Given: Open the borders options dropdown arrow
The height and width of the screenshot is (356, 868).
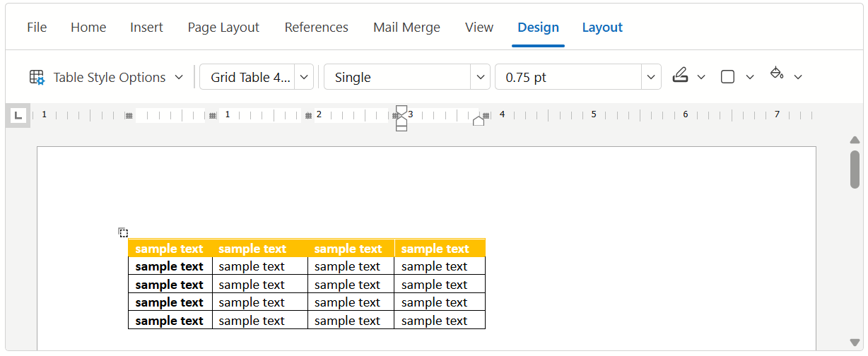Looking at the screenshot, I should pyautogui.click(x=750, y=77).
